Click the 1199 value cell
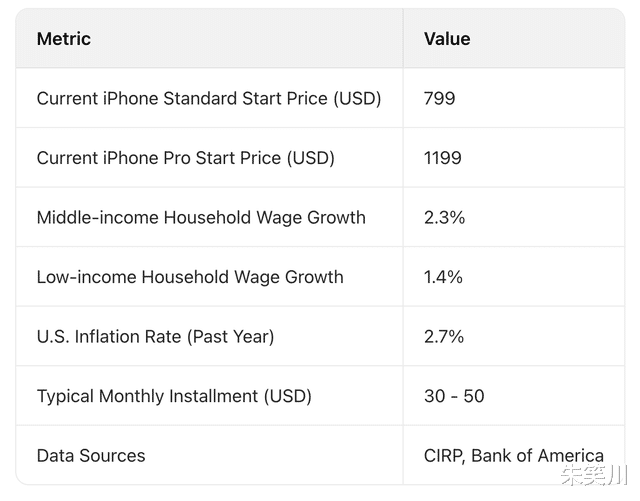Viewport: 640px width, 501px height. point(443,158)
